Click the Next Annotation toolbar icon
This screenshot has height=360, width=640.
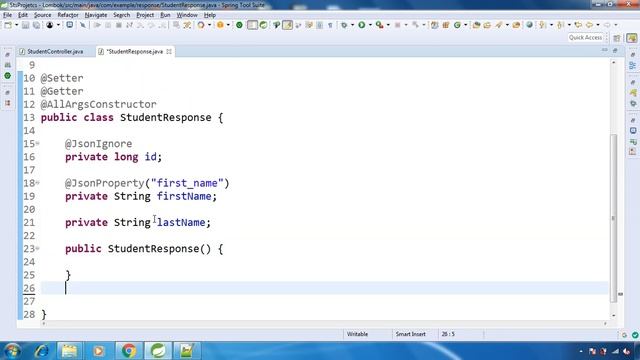542,25
